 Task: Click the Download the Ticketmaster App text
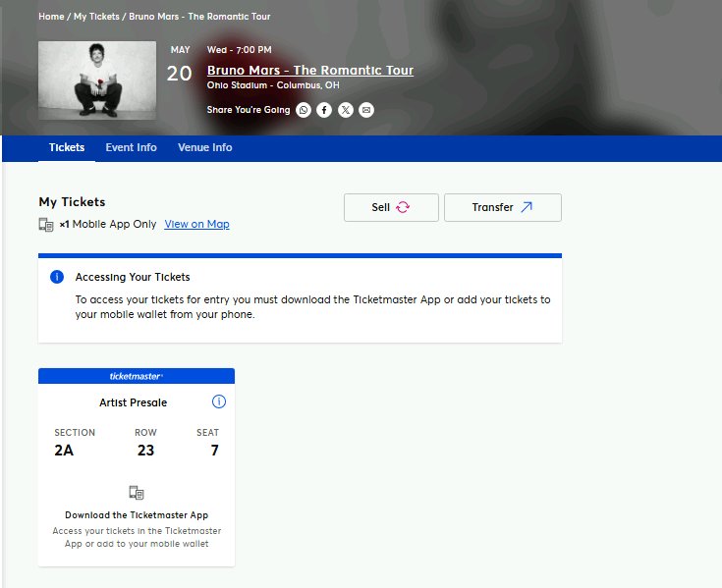(137, 514)
